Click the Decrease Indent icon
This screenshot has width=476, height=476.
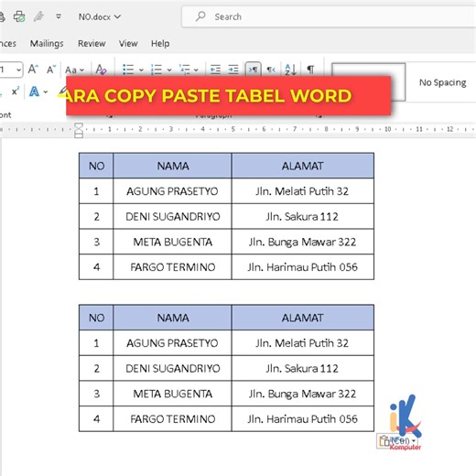(x=215, y=70)
